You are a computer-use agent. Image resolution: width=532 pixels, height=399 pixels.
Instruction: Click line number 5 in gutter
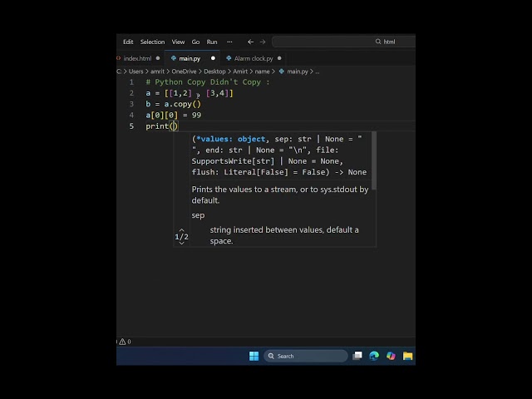tap(131, 126)
